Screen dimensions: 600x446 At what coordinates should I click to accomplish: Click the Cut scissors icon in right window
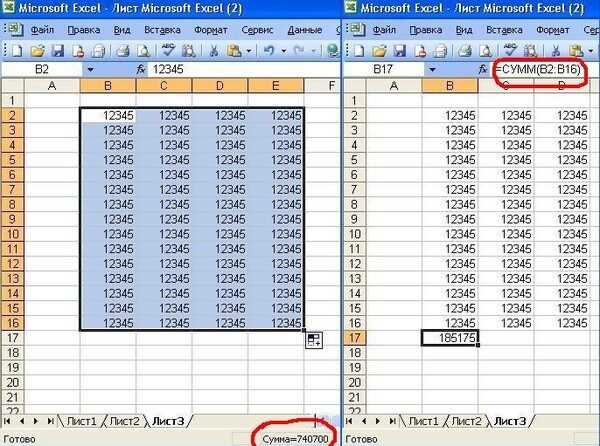pyautogui.click(x=556, y=51)
